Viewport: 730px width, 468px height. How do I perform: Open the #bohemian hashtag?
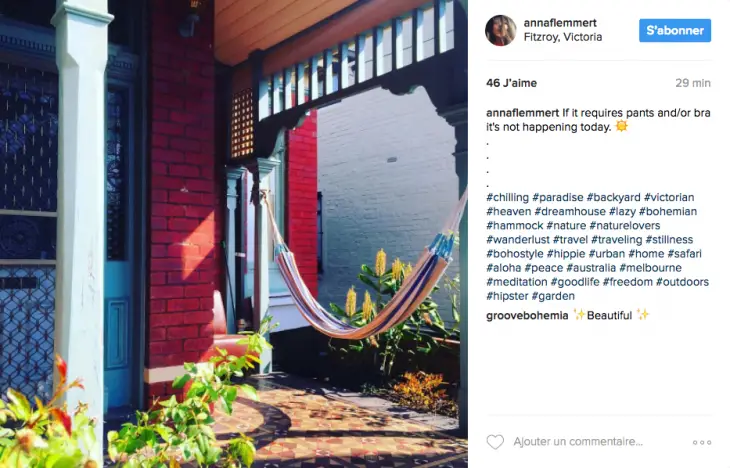tap(668, 211)
